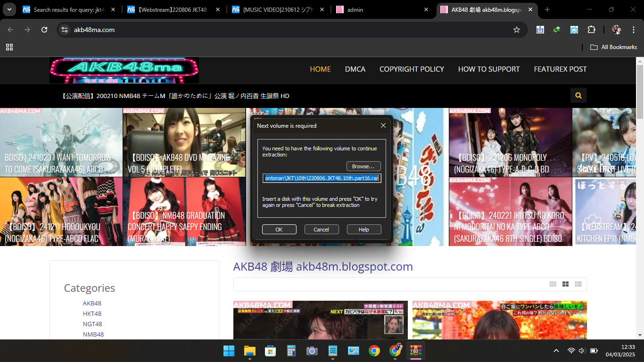Close the admin tab
Viewport: 644px width, 362px height.
(x=426, y=9)
